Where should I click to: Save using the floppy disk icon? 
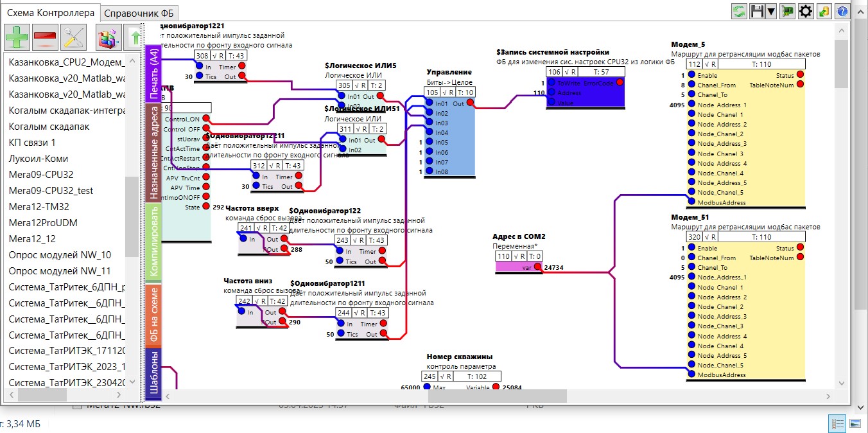point(758,12)
